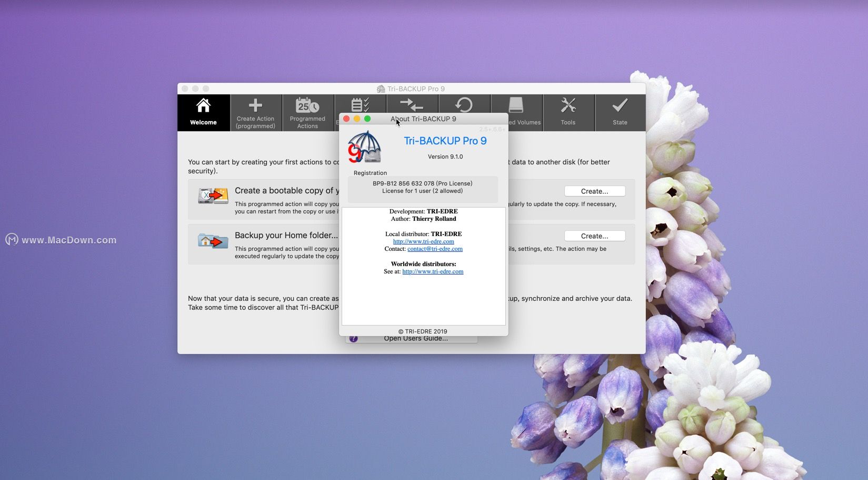
Task: Click the restore circular arrow icon
Action: [x=464, y=104]
